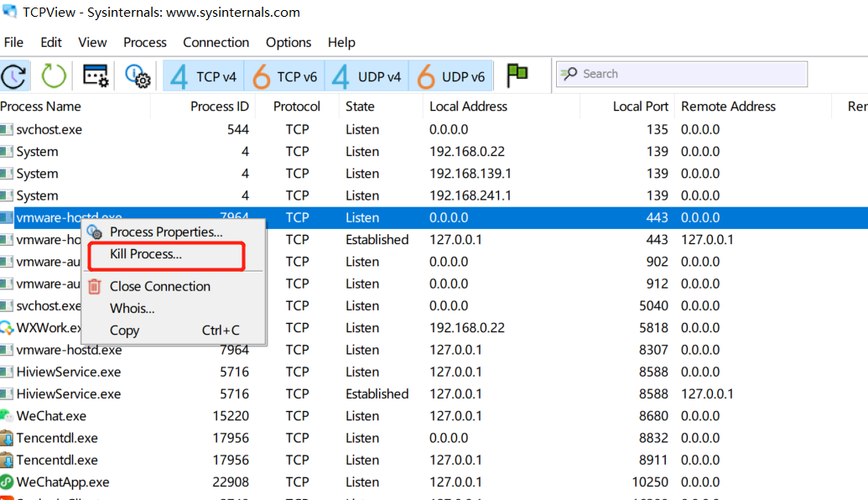Click into the Search field
Image resolution: width=868 pixels, height=500 pixels.
tap(682, 74)
